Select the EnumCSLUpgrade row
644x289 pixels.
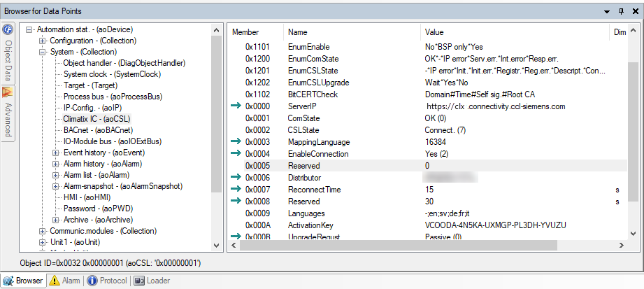427,83
